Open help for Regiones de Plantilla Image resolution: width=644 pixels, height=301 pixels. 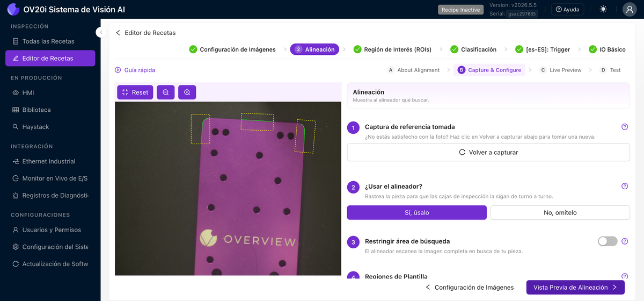[625, 276]
